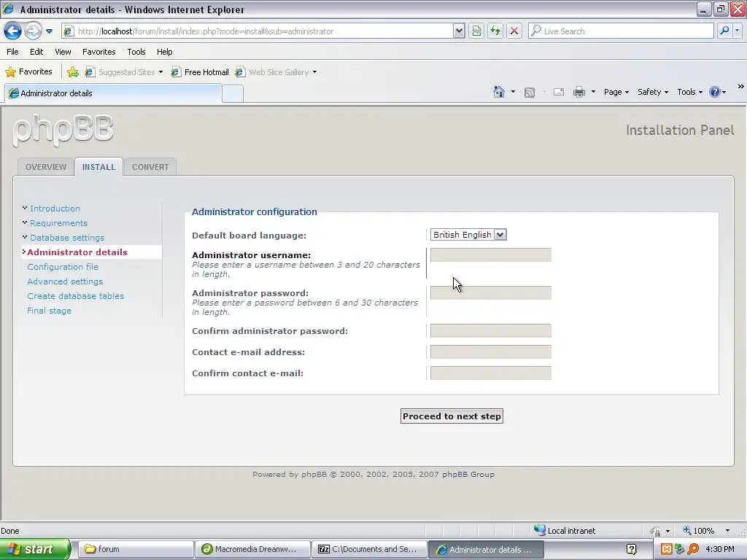Click the address bar URL field
The height and width of the screenshot is (560, 747).
[258, 31]
